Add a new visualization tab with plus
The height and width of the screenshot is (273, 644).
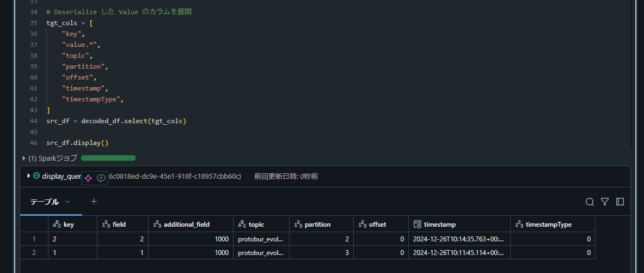point(94,202)
